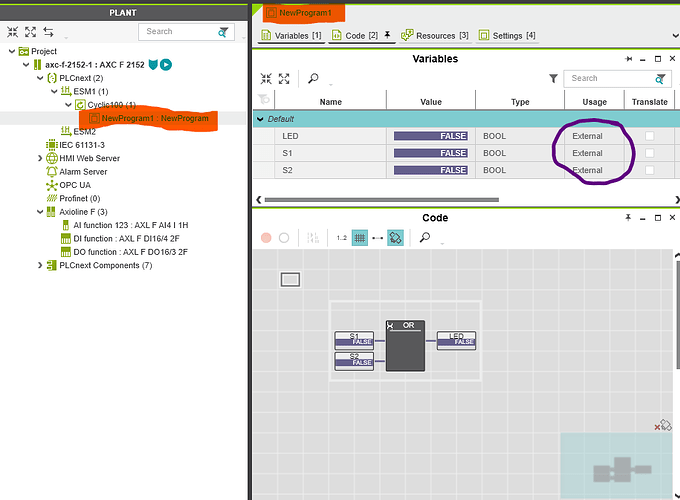This screenshot has height=500, width=680.
Task: Expand all rows in Variables panel
Action: 284,78
